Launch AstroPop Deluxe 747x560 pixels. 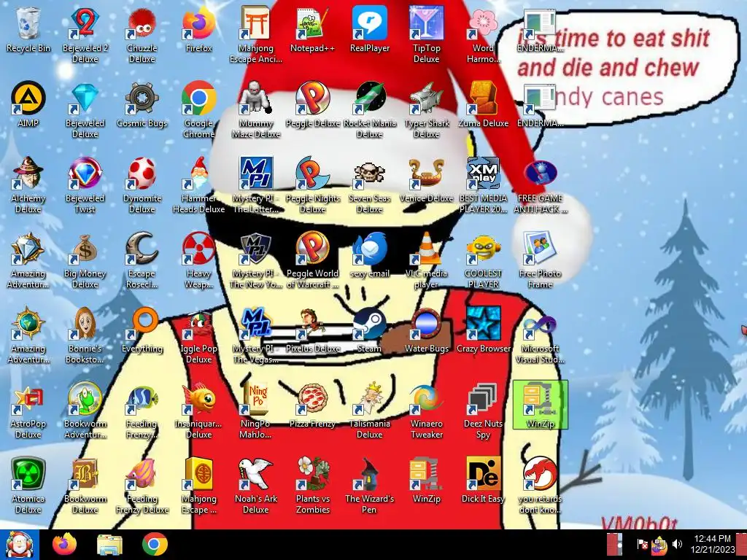click(28, 411)
